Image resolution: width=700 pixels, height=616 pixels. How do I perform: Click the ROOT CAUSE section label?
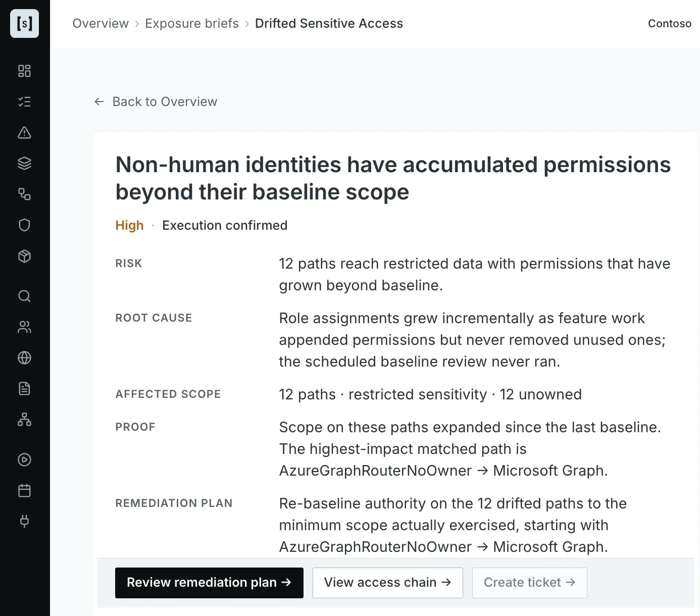point(154,318)
